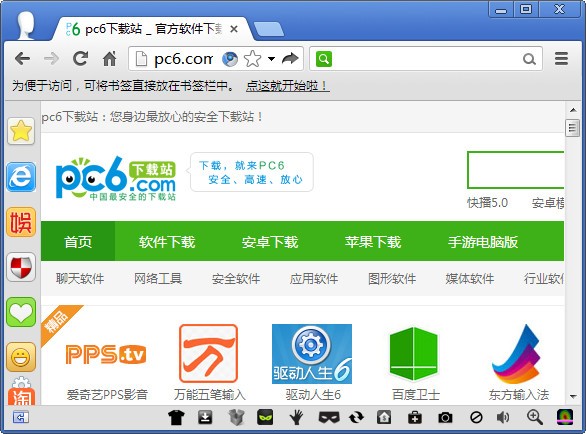
Task: Click the user avatar silhouette icon
Action: coord(26,25)
